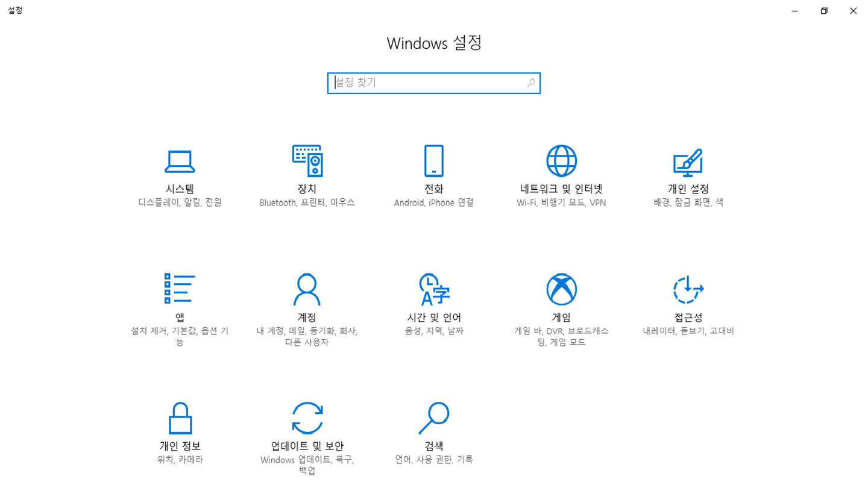This screenshot has width=868, height=488.
Task: Open 시스템 via its laptop icon
Action: [180, 161]
